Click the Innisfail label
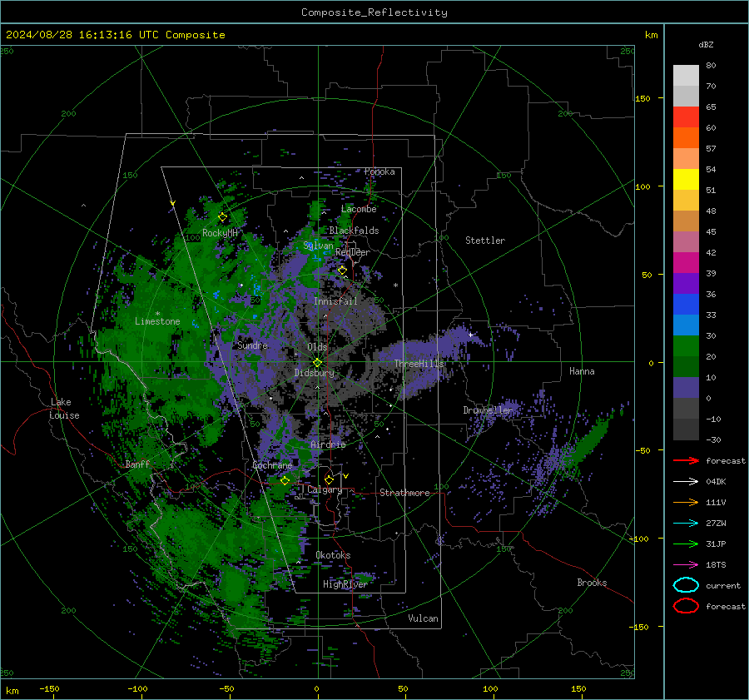Viewport: 749px width, 700px height. (x=335, y=301)
